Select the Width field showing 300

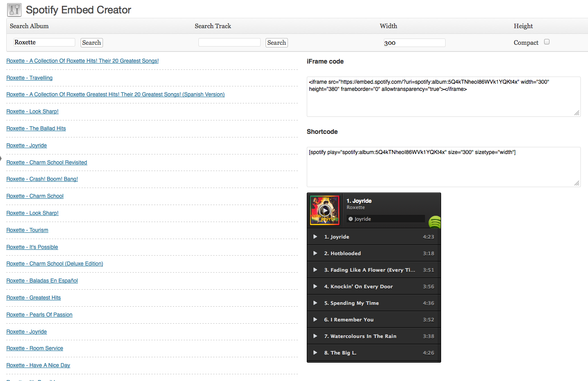point(414,43)
